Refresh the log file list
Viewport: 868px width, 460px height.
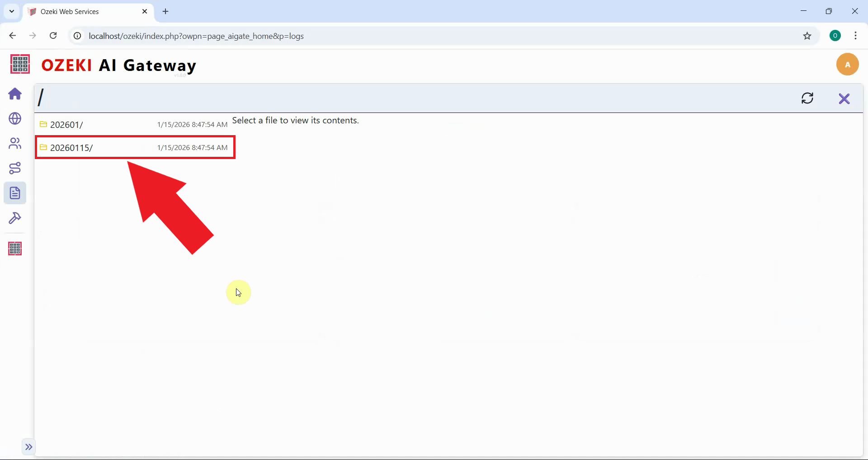808,98
